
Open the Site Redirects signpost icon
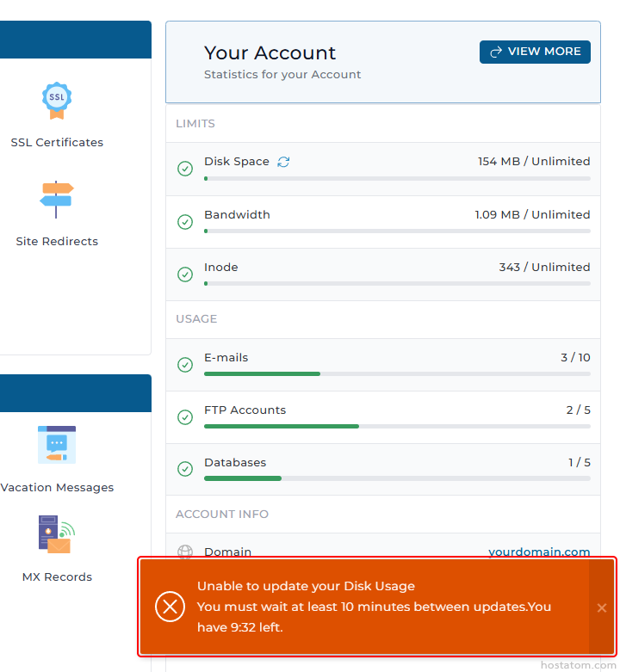(57, 200)
